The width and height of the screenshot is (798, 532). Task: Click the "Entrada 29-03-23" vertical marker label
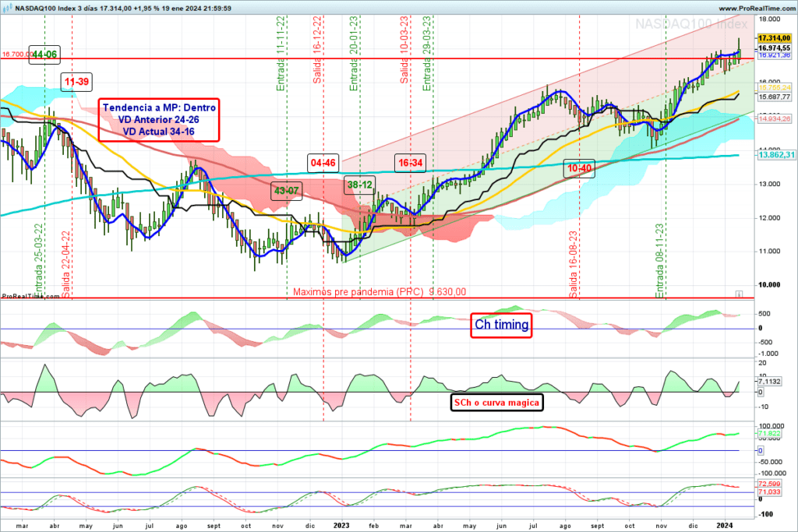tap(427, 54)
